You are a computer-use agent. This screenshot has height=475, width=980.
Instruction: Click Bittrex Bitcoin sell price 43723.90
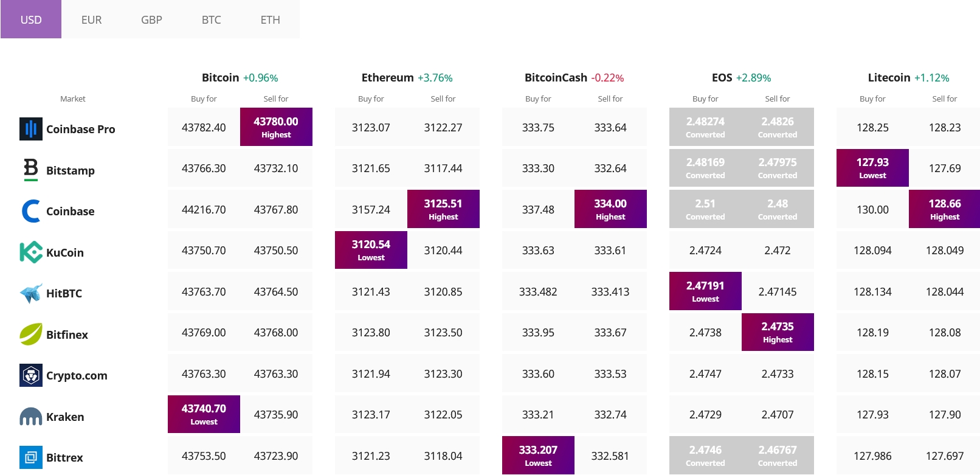coord(276,456)
